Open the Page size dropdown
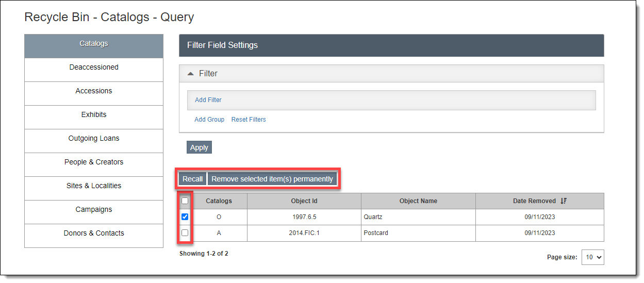 (x=592, y=257)
